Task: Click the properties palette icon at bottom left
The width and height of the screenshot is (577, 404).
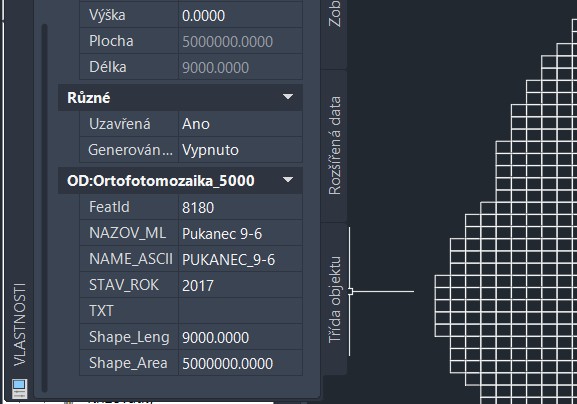Action: point(19,389)
